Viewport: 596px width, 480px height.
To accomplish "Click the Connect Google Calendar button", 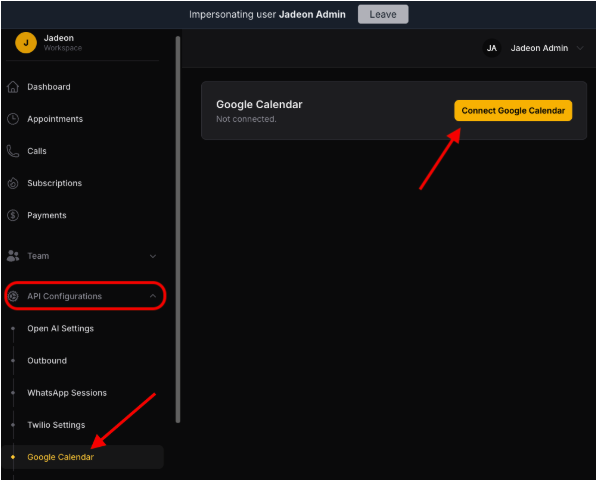I will pyautogui.click(x=513, y=111).
